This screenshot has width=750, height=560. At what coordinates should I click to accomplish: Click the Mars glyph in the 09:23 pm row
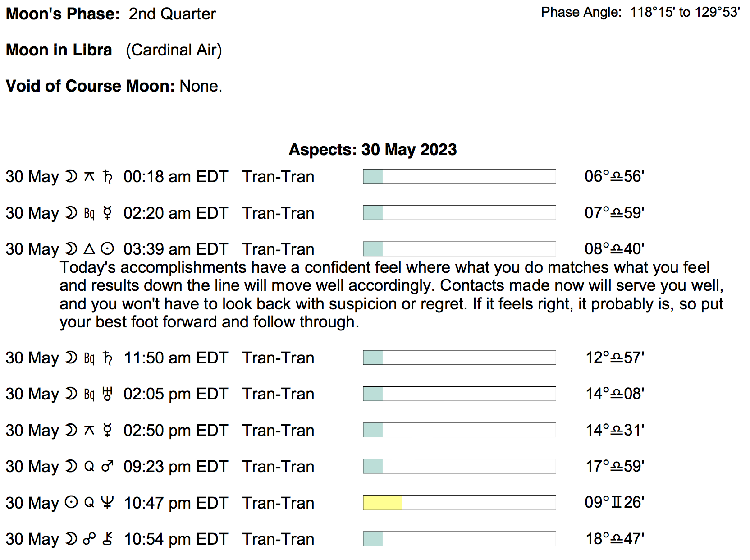107,466
